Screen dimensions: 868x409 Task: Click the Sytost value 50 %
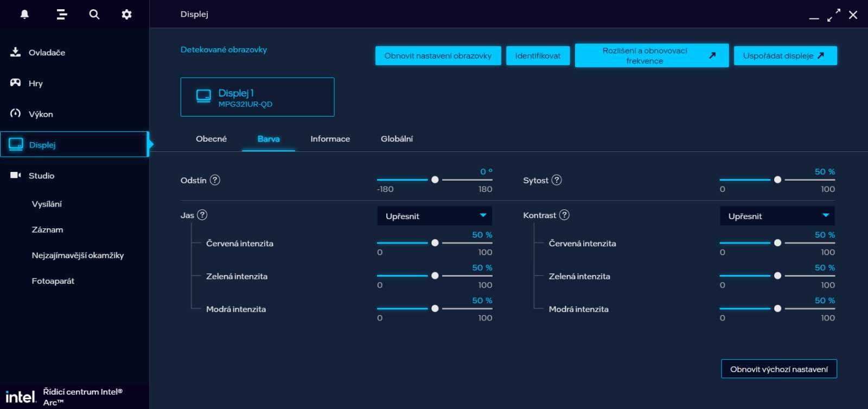(825, 171)
